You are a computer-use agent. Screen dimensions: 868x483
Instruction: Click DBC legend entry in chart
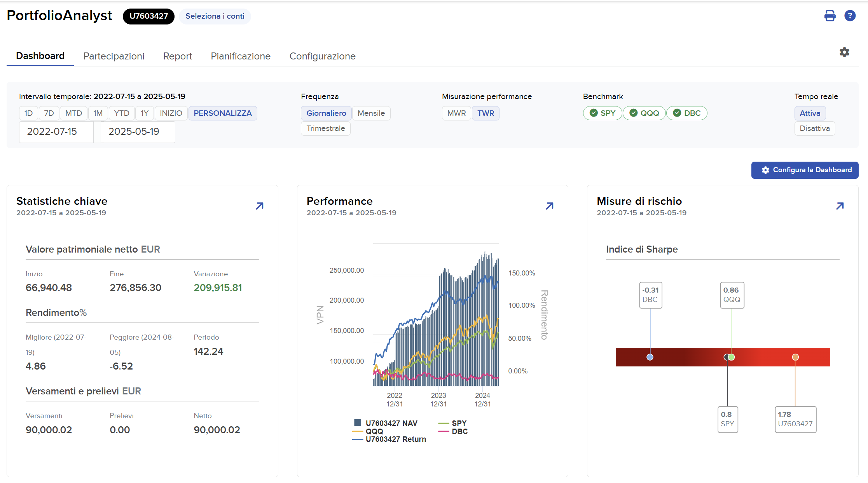tap(453, 431)
